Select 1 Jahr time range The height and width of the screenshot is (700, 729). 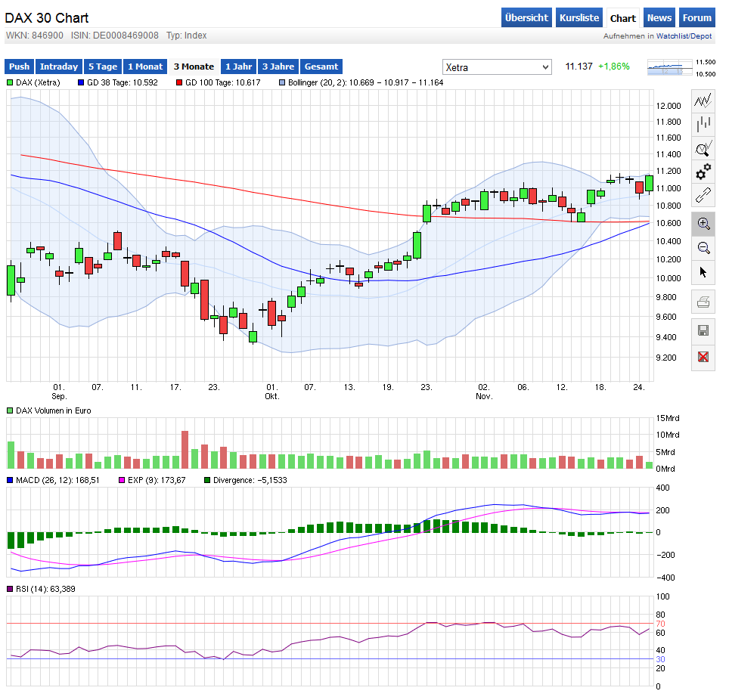pyautogui.click(x=238, y=67)
